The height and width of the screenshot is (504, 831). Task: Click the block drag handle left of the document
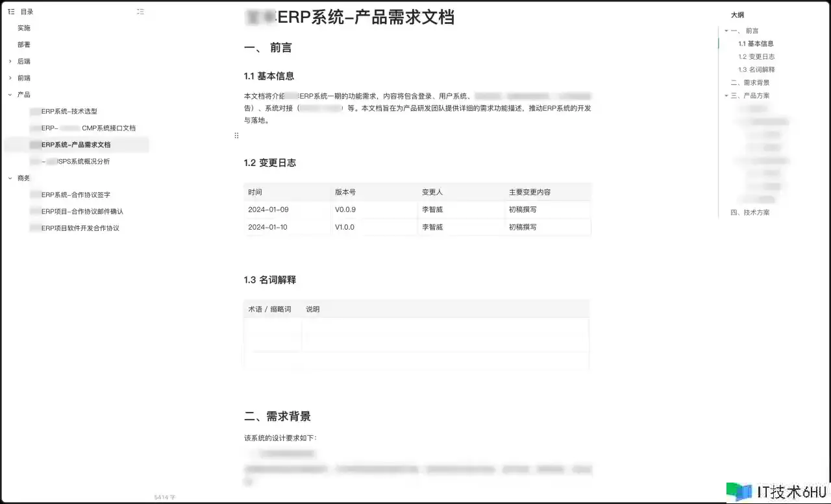(x=236, y=136)
